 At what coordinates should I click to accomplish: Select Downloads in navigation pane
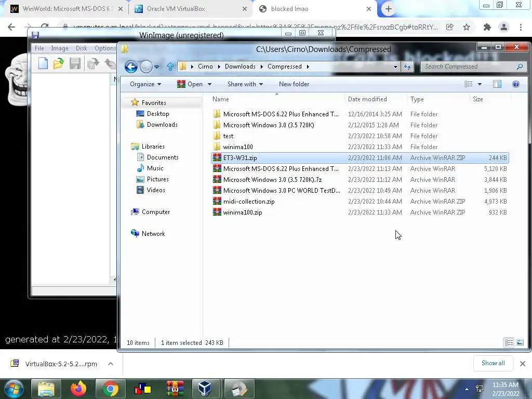click(x=162, y=125)
